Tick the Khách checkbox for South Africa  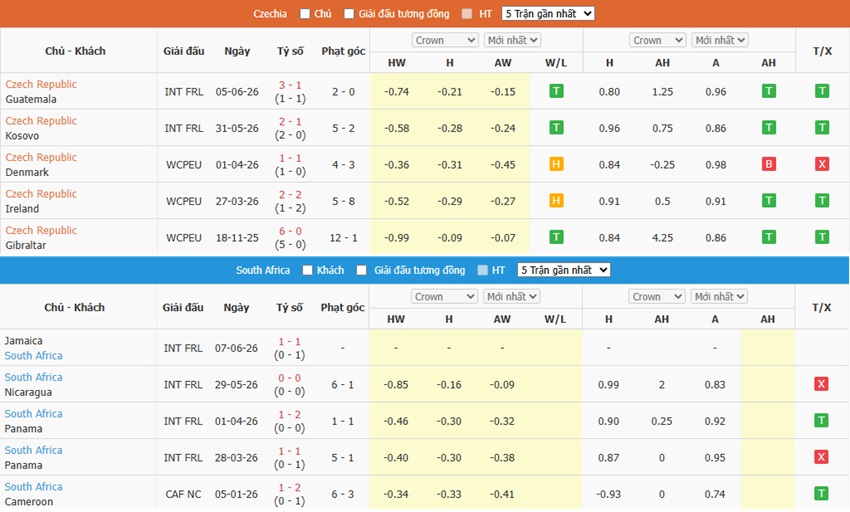click(307, 270)
